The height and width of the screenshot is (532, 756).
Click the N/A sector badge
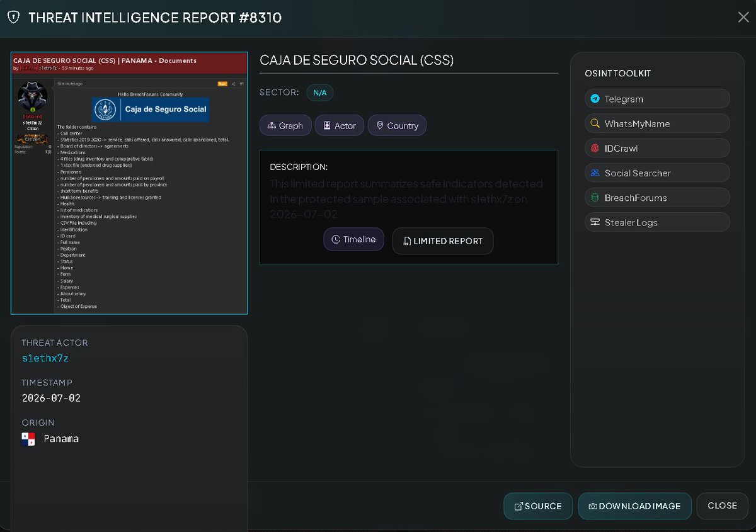tap(320, 93)
